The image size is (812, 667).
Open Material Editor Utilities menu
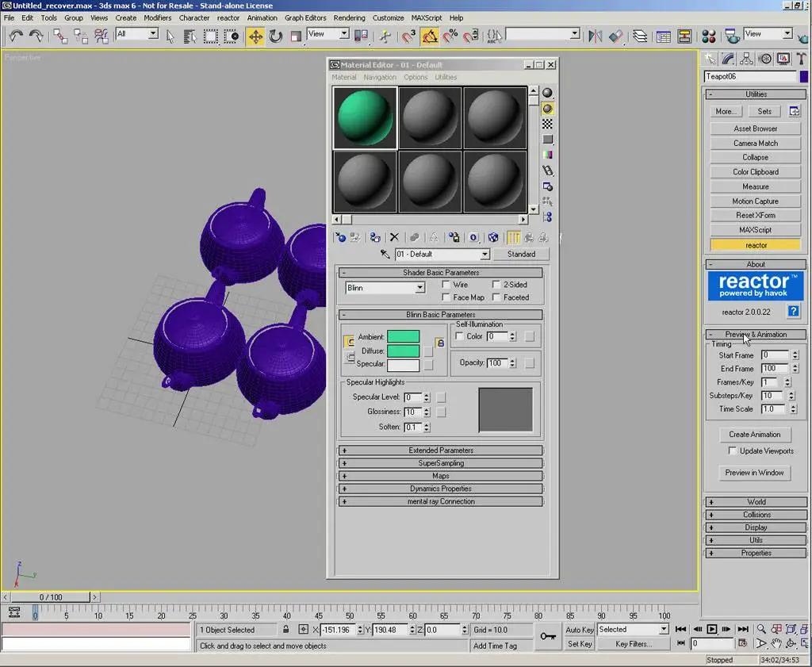(x=446, y=77)
